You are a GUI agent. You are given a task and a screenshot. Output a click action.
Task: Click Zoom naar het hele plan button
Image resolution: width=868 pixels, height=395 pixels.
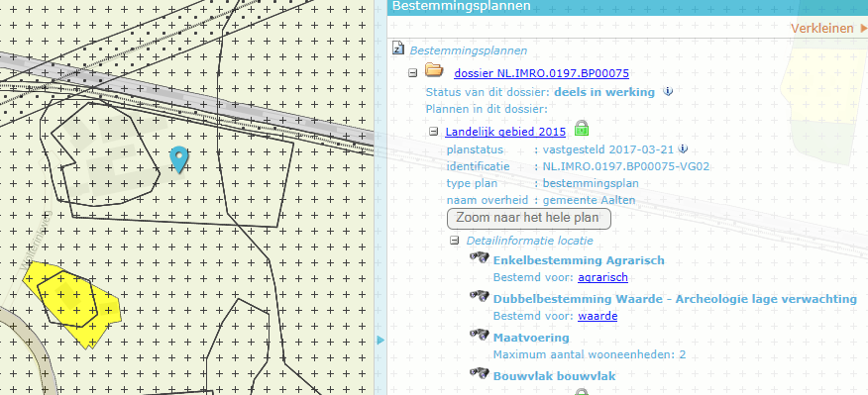(x=529, y=218)
